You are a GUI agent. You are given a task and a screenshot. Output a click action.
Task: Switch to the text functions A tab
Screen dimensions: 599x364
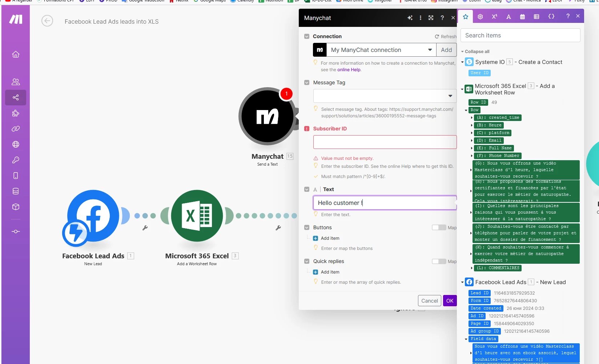(508, 17)
